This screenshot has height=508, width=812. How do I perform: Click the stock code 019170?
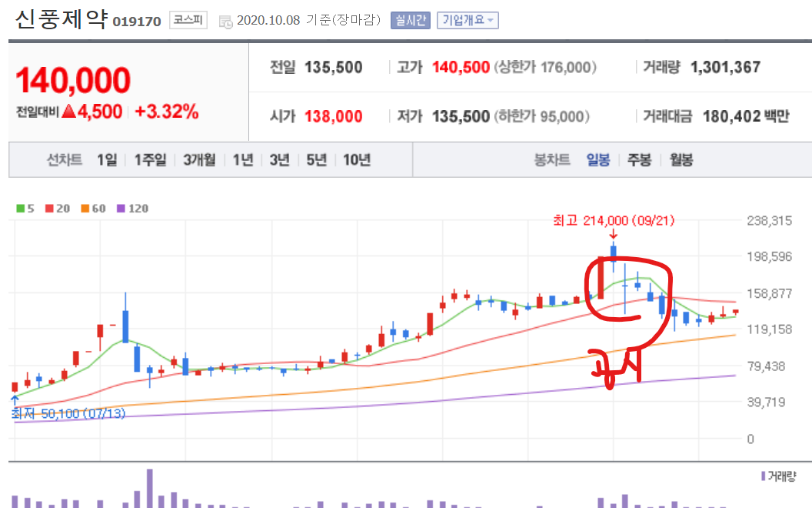click(x=137, y=22)
